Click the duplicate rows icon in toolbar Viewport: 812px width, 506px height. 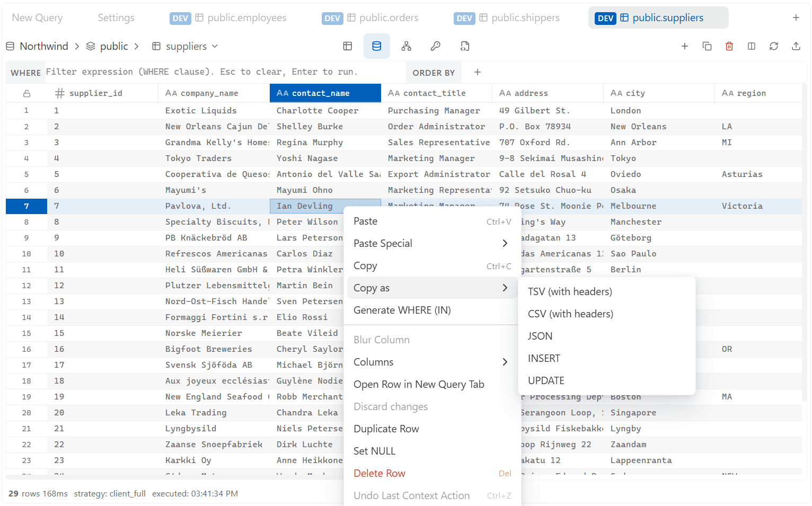point(707,46)
